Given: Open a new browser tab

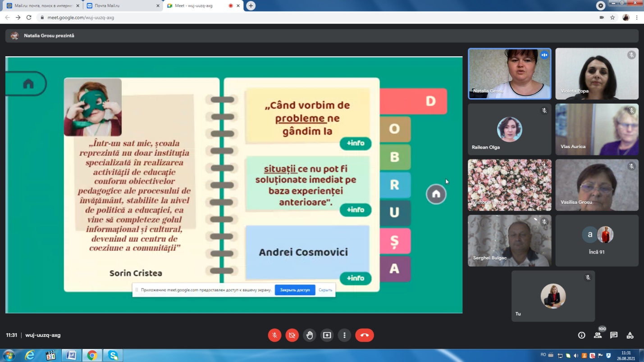Looking at the screenshot, I should (x=251, y=6).
